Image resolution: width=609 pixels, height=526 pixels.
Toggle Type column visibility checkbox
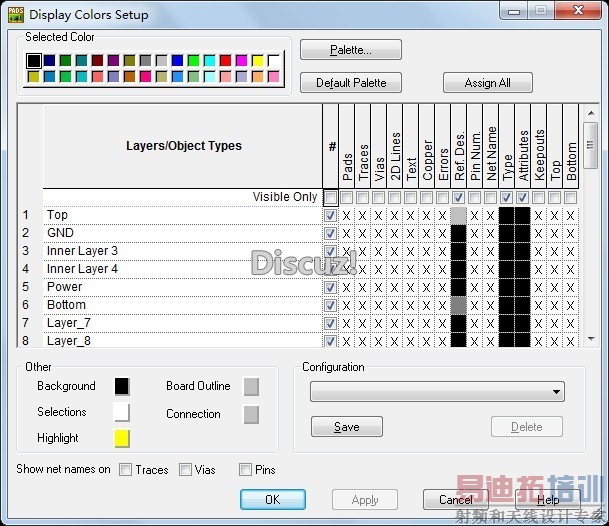click(x=506, y=198)
